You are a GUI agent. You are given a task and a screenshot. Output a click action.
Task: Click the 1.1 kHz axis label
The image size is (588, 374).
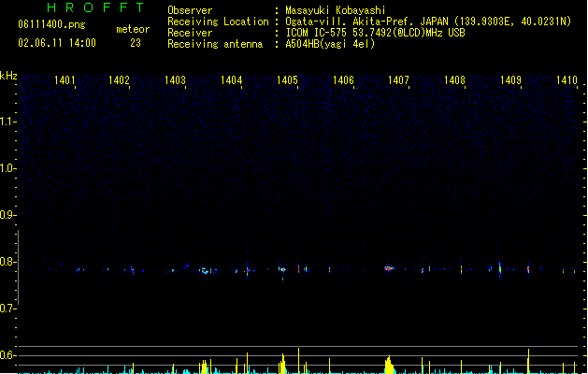(x=7, y=122)
